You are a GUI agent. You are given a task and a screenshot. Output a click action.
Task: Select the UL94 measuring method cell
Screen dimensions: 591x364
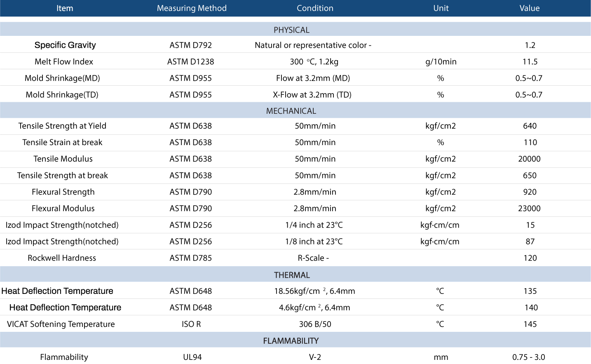192,357
